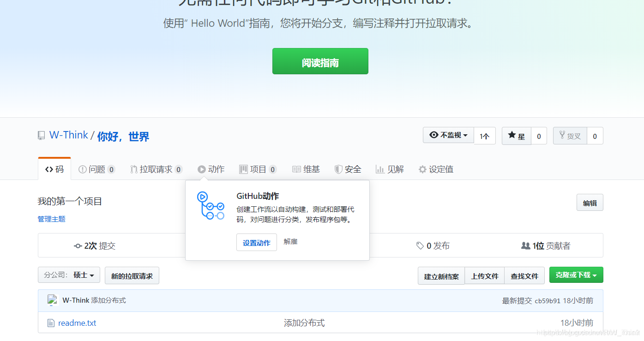Click the 货叉 fork button
Image resolution: width=644 pixels, height=341 pixels.
(x=570, y=136)
